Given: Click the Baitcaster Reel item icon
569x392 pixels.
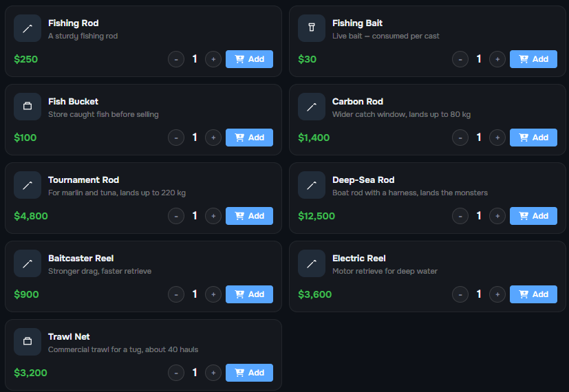Looking at the screenshot, I should click(x=28, y=263).
